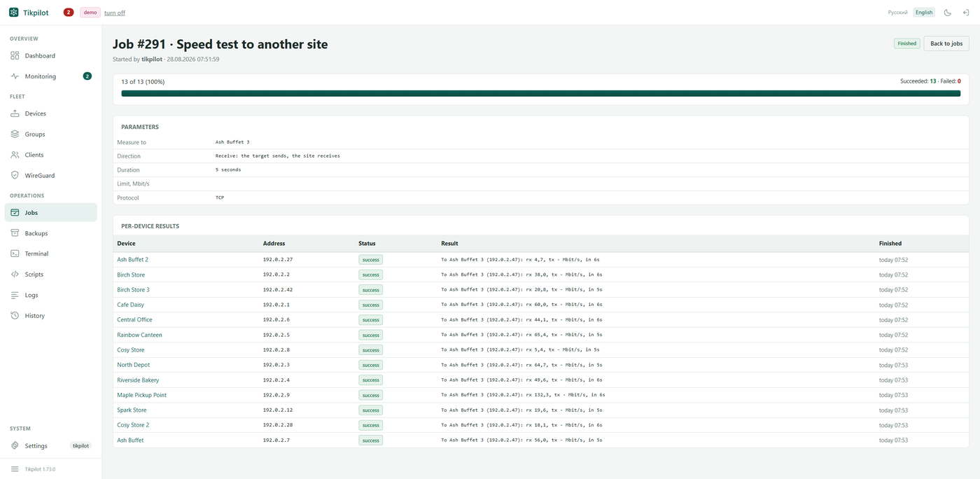Open the Riverside Bakery device link
Image resolution: width=980 pixels, height=479 pixels.
pos(138,380)
